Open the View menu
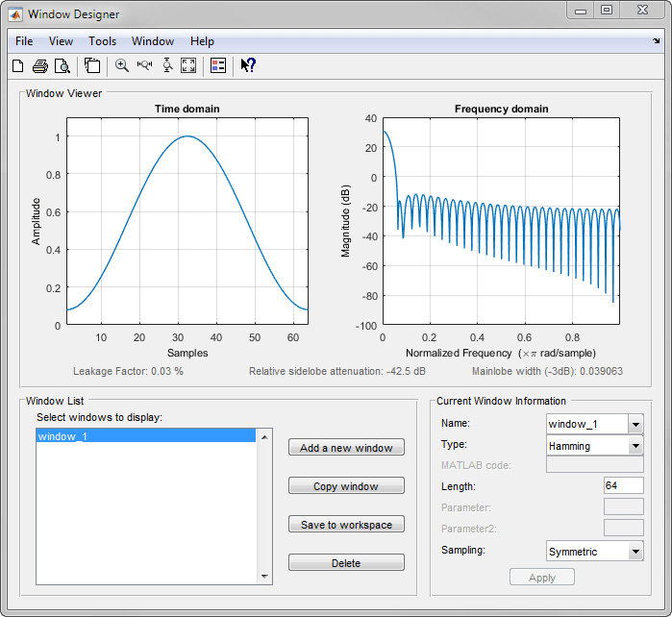The image size is (672, 617). click(61, 41)
